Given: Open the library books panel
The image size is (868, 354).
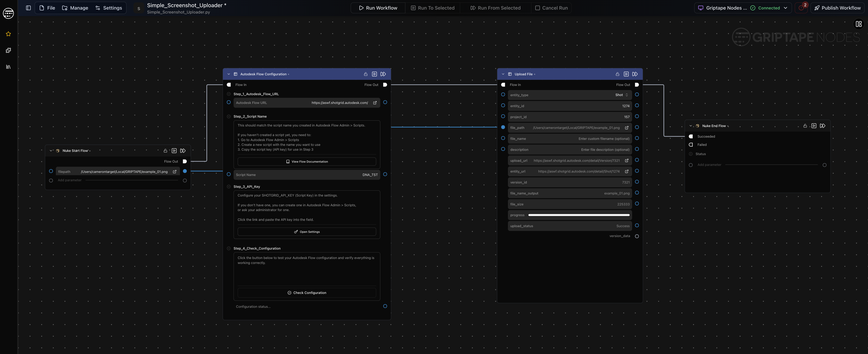Looking at the screenshot, I should [8, 67].
